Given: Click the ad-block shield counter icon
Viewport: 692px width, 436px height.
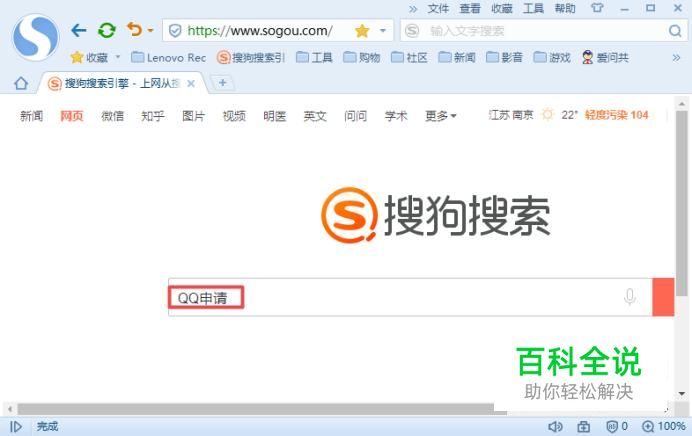Looking at the screenshot, I should [617, 426].
